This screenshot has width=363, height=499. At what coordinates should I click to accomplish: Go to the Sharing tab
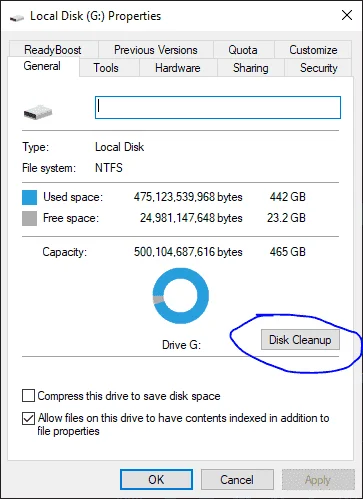coord(251,68)
